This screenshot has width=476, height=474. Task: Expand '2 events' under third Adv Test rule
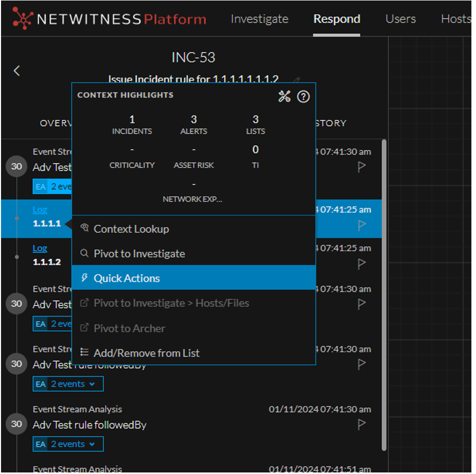pyautogui.click(x=73, y=384)
